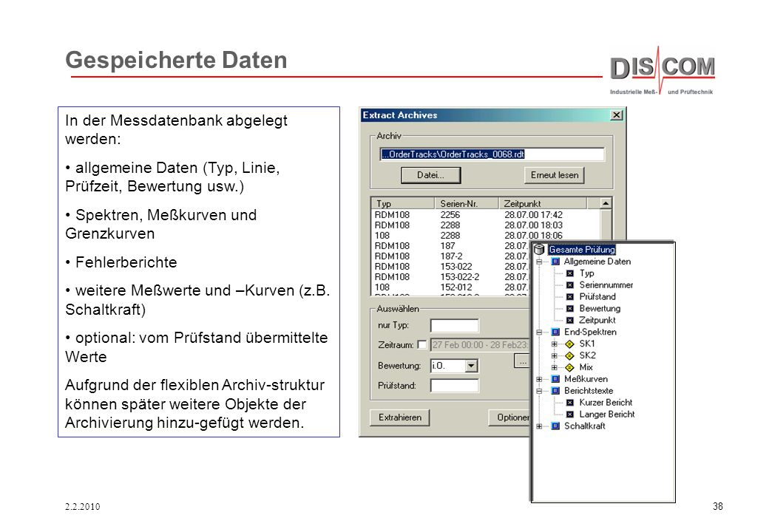Expand the SK1 tree node
The image size is (769, 532).
pyautogui.click(x=554, y=344)
